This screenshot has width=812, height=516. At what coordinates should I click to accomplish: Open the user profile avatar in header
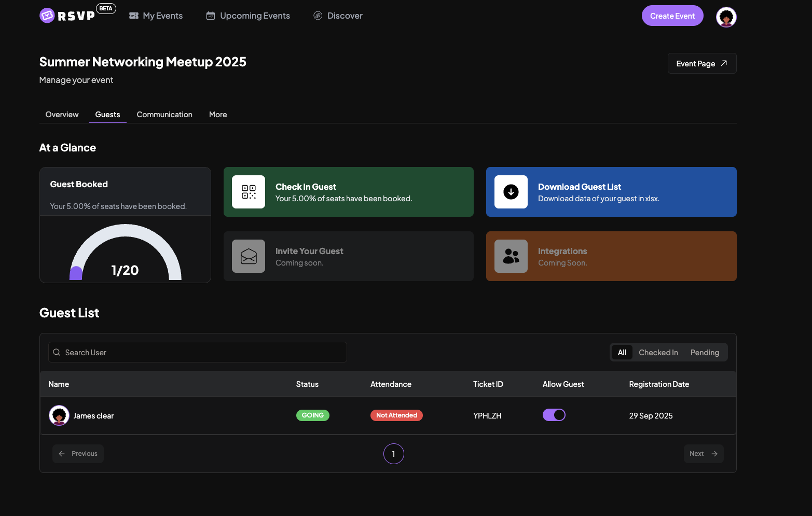(x=726, y=17)
